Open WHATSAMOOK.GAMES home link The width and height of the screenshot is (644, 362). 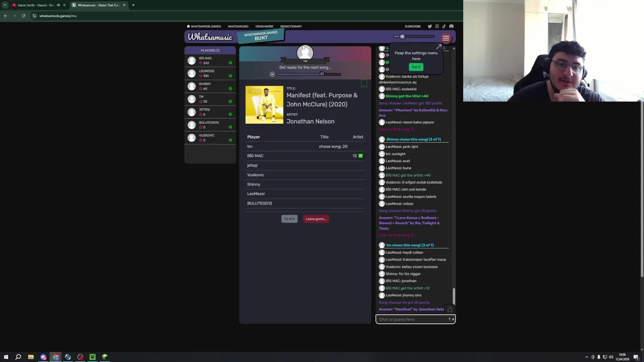coord(204,26)
